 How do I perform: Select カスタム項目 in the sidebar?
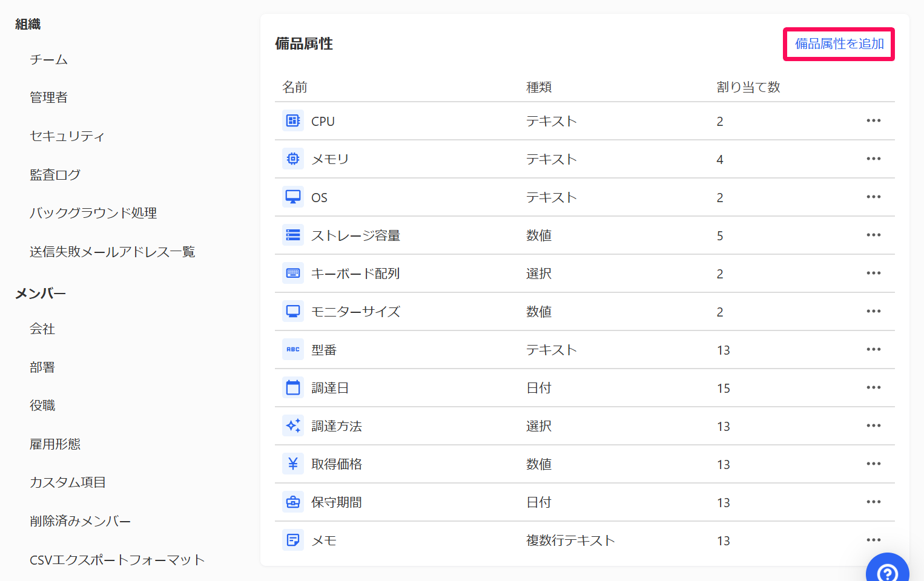68,482
